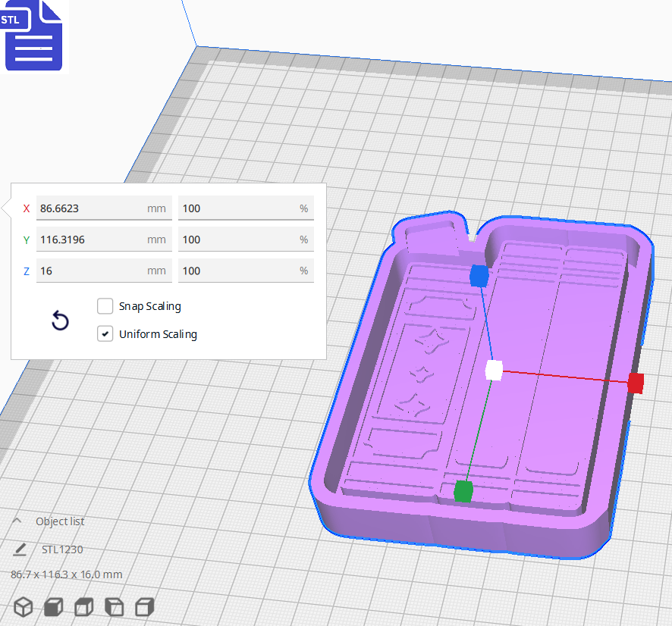Click the reset scale circular arrow icon
Screen dimensions: 672x626
60,321
